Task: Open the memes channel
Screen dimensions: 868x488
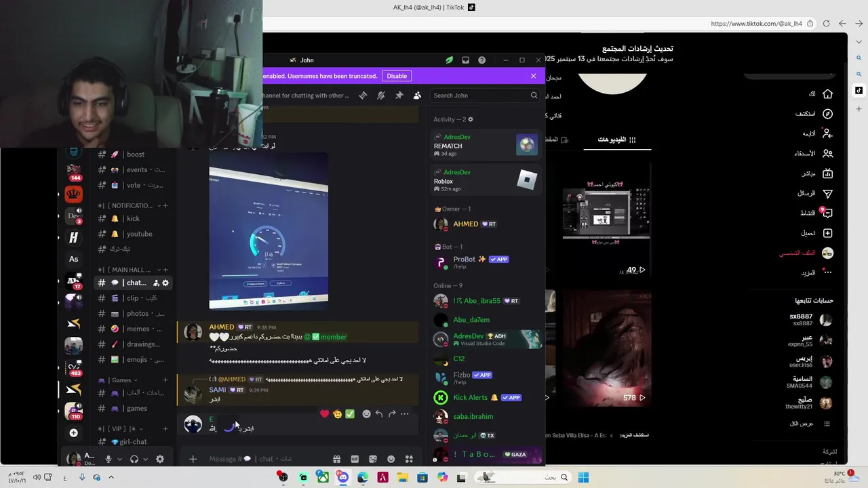Action: (x=133, y=329)
